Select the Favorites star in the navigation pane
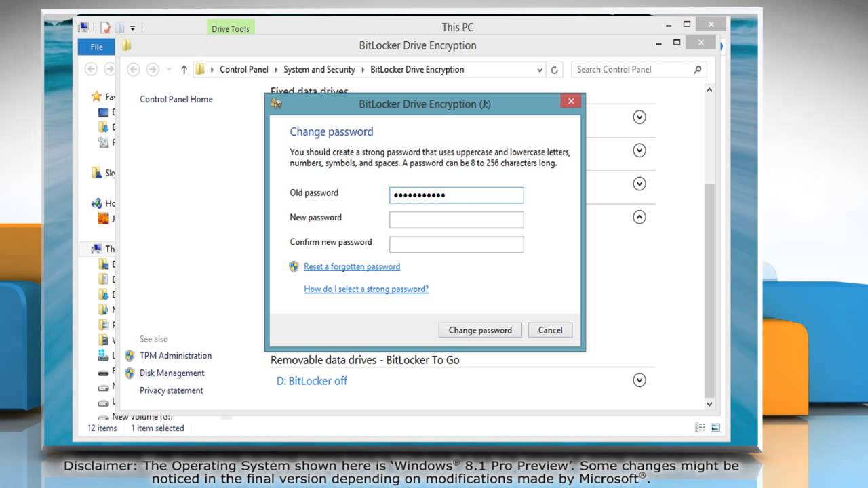The width and height of the screenshot is (868, 488). (x=96, y=96)
